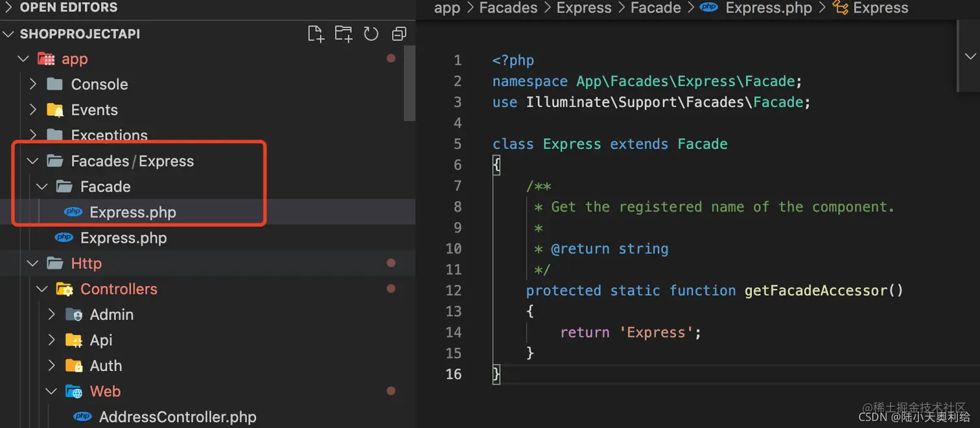Expand the Auth folder chevron
Viewport: 980px width, 428px height.
pyautogui.click(x=52, y=366)
